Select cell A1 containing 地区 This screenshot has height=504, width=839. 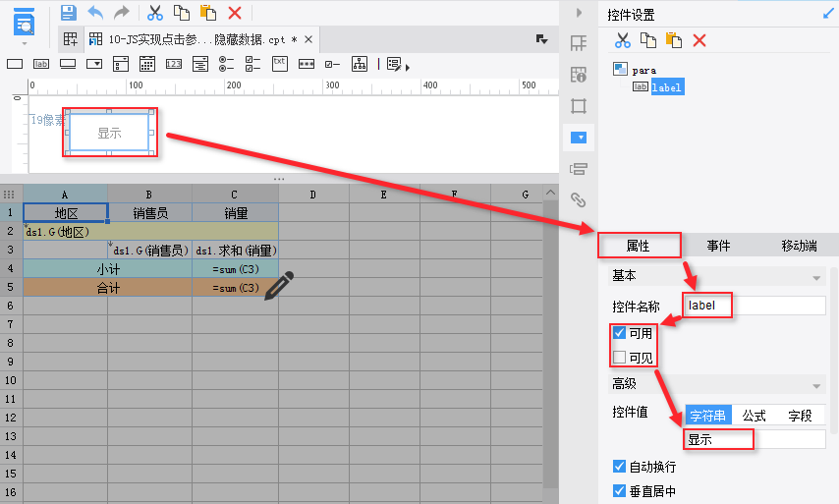[x=65, y=213]
